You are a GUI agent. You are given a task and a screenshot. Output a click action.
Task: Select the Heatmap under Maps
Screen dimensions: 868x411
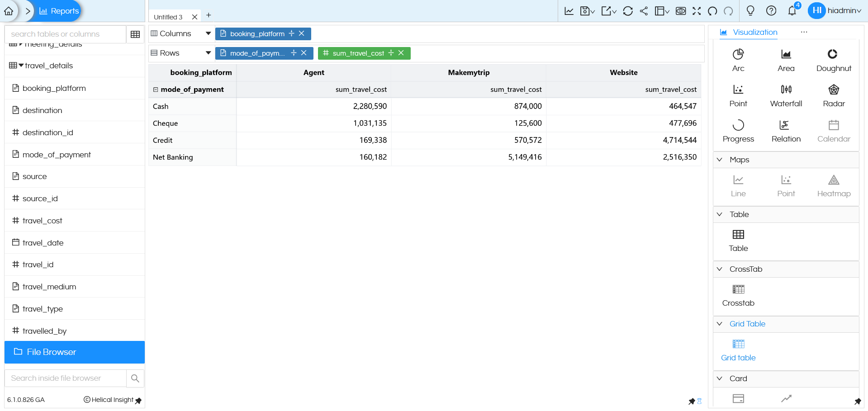click(x=834, y=184)
